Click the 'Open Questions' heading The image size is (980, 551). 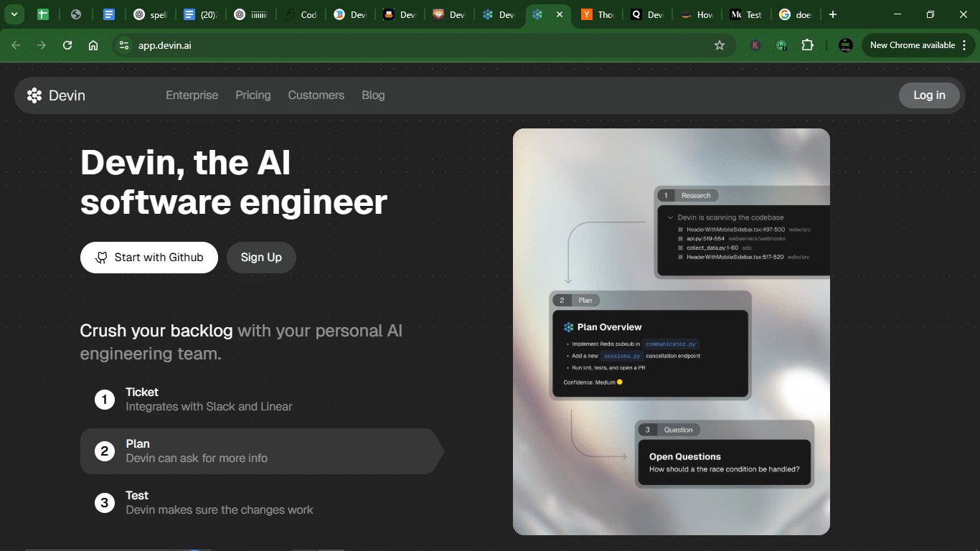coord(685,456)
